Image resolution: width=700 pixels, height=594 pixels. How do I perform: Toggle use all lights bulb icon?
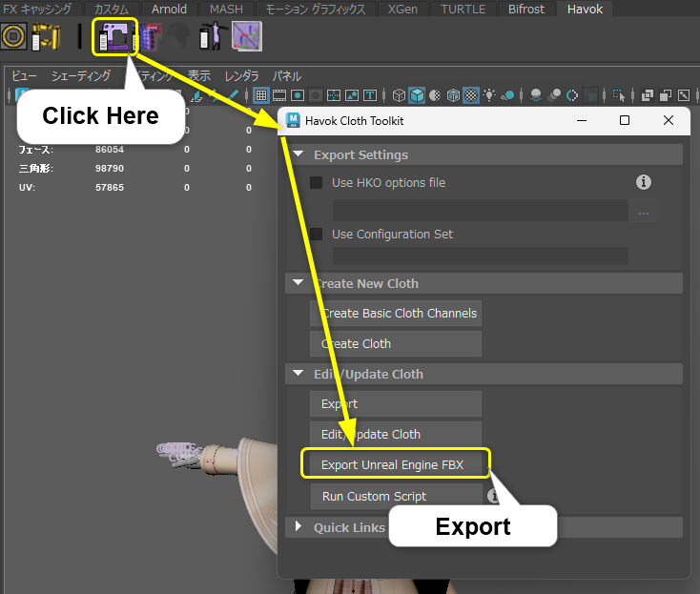pos(490,95)
